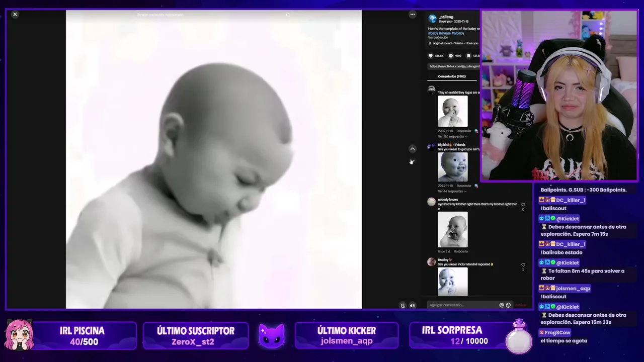Viewport: 644px width, 362px height.
Task: Click the potion bottle icon
Action: [519, 336]
